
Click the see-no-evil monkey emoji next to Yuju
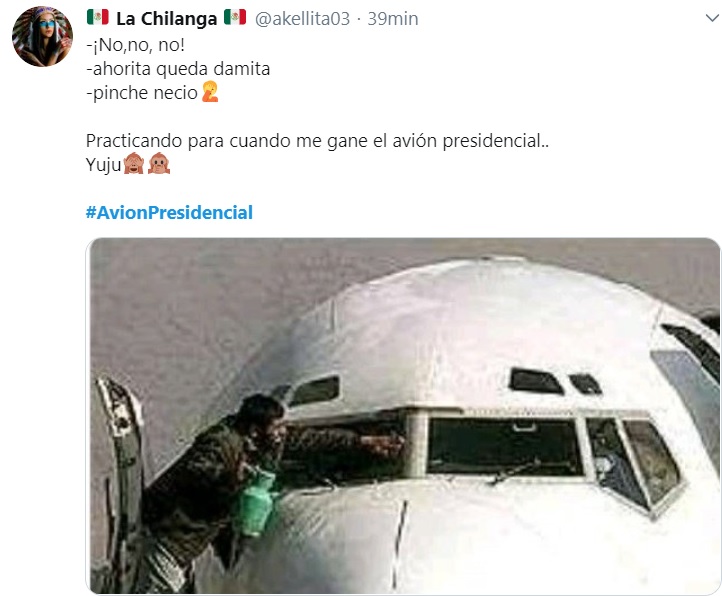tap(134, 163)
